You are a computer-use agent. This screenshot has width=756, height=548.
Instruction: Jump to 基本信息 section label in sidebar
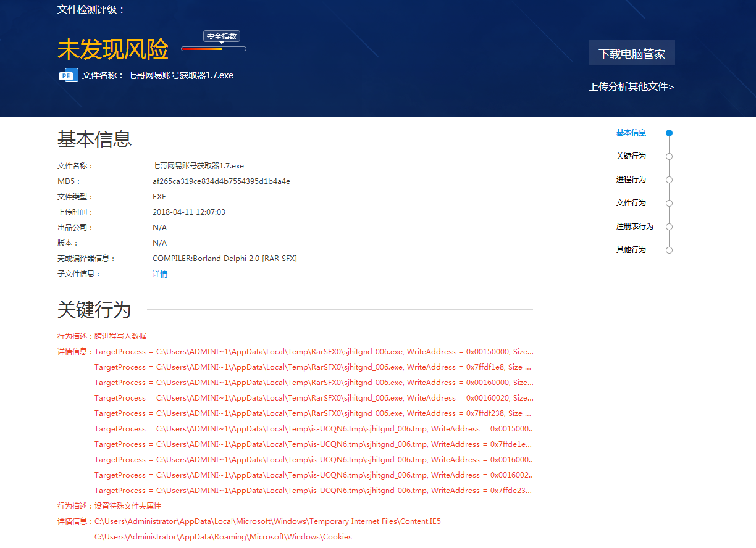tap(631, 133)
